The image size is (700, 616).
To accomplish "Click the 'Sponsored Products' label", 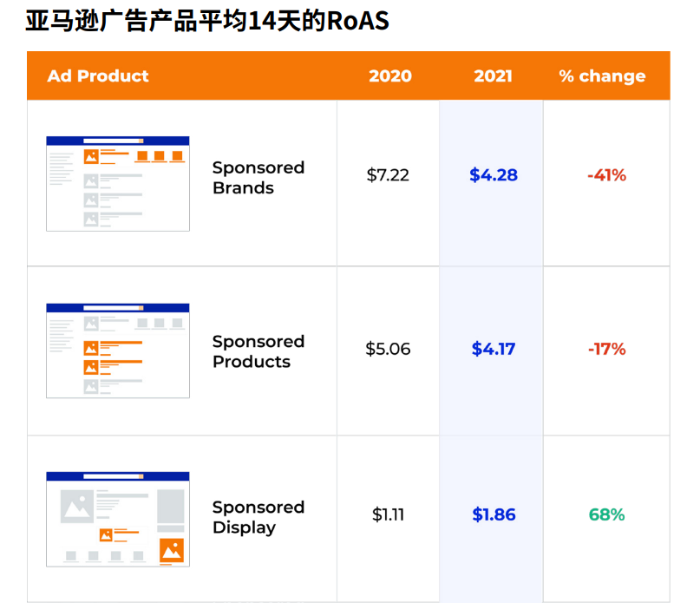I will pos(258,351).
